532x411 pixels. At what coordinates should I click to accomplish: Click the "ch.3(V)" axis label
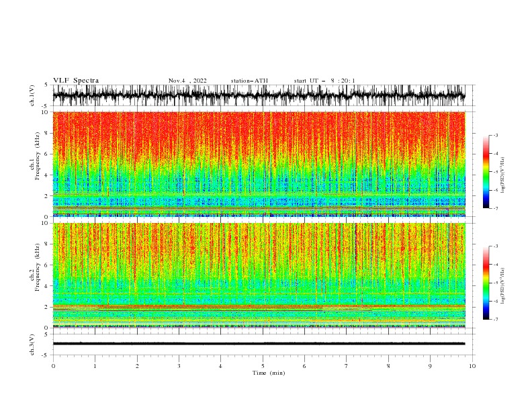click(x=32, y=345)
